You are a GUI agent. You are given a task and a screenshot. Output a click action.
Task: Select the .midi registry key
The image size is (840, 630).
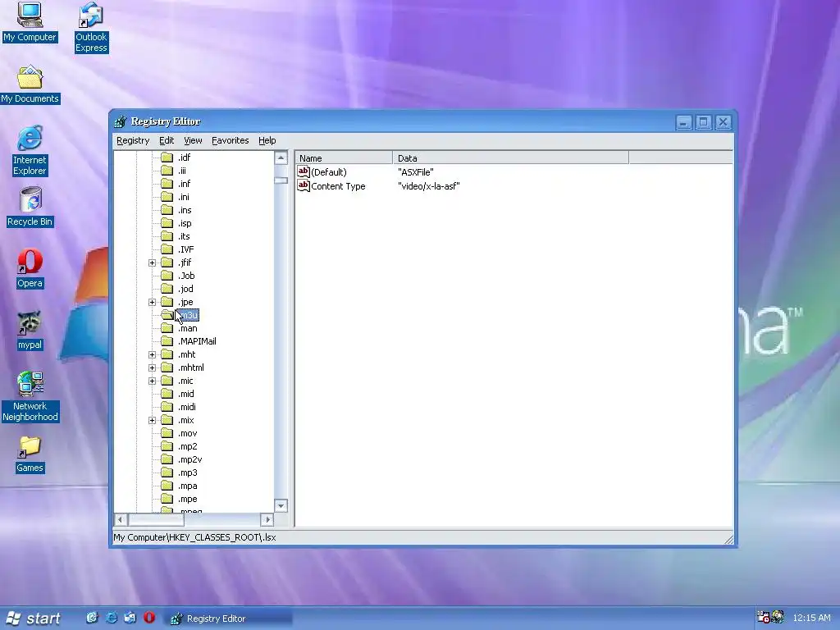pyautogui.click(x=187, y=407)
